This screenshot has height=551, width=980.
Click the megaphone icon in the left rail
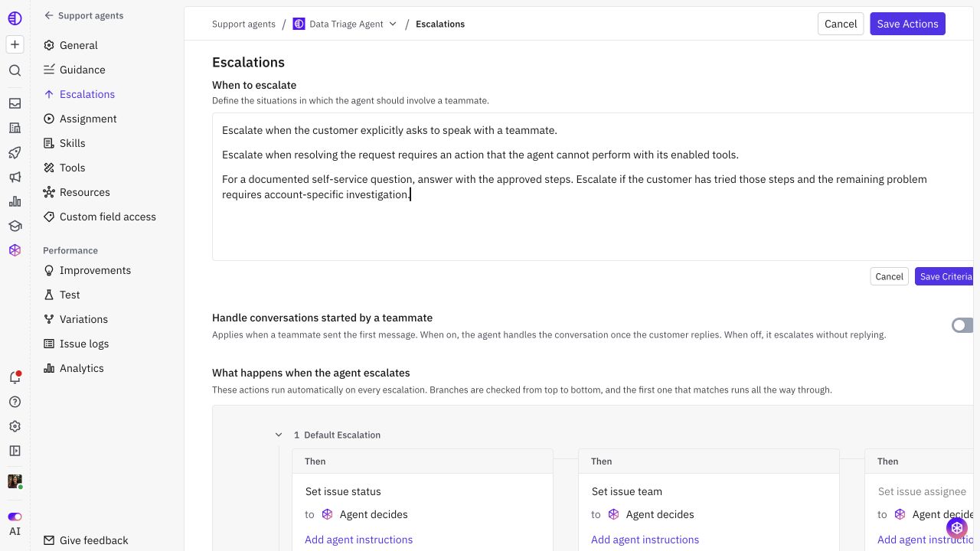click(15, 177)
